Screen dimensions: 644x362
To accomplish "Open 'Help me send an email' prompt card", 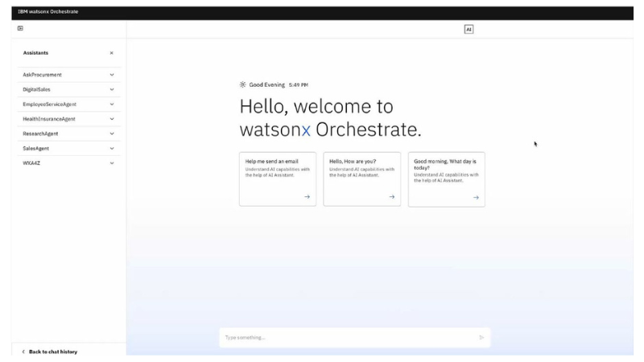I will click(278, 179).
